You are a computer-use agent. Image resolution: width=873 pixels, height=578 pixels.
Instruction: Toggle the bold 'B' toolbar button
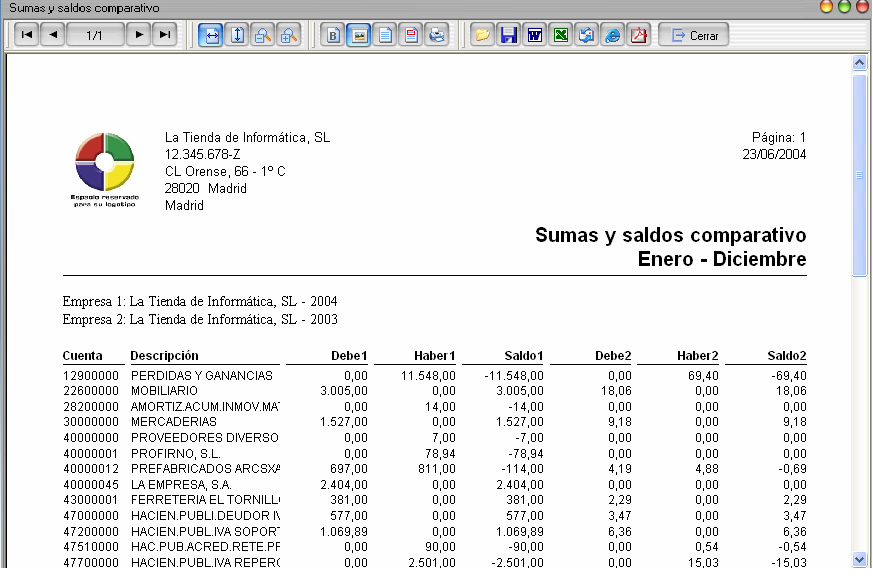(x=333, y=35)
